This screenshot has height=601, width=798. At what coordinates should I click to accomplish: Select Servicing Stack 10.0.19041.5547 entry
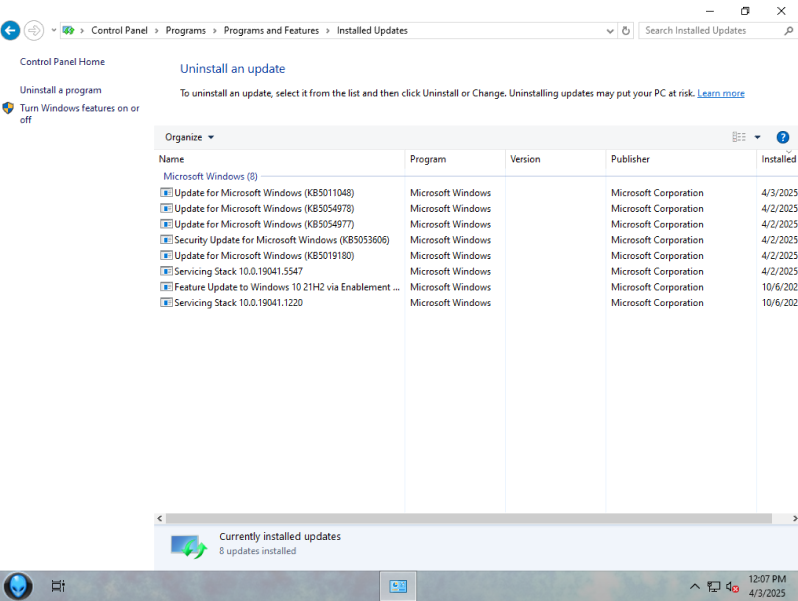[x=238, y=271]
